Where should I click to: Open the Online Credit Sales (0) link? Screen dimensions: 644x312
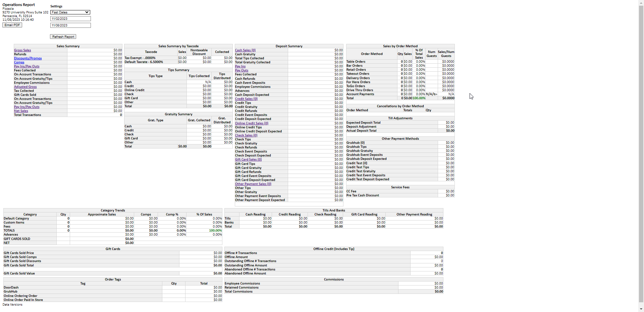(x=252, y=123)
